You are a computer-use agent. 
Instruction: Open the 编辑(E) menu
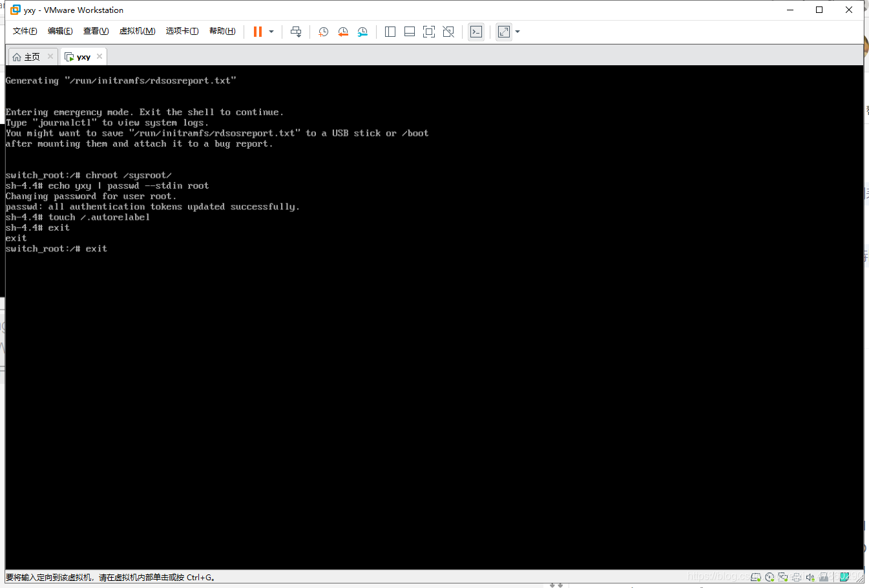[x=60, y=31]
